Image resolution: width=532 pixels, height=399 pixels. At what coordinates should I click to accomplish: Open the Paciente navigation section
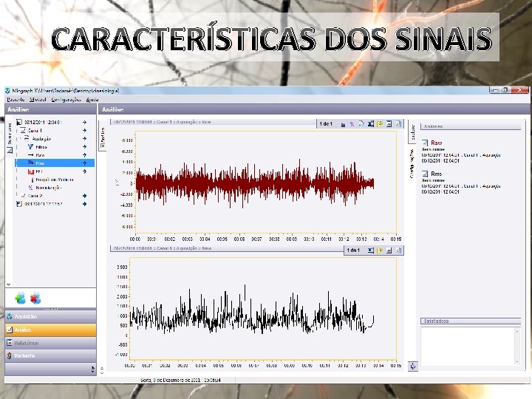point(50,356)
